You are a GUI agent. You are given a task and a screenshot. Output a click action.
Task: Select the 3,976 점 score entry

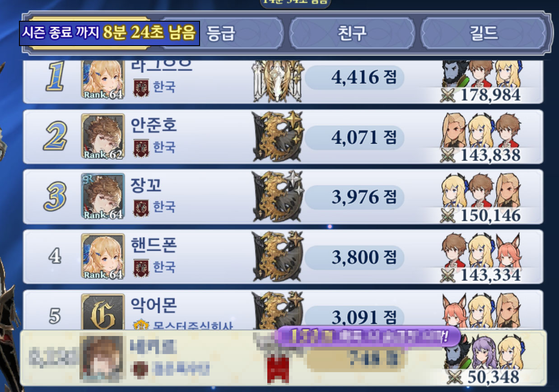[x=354, y=197]
